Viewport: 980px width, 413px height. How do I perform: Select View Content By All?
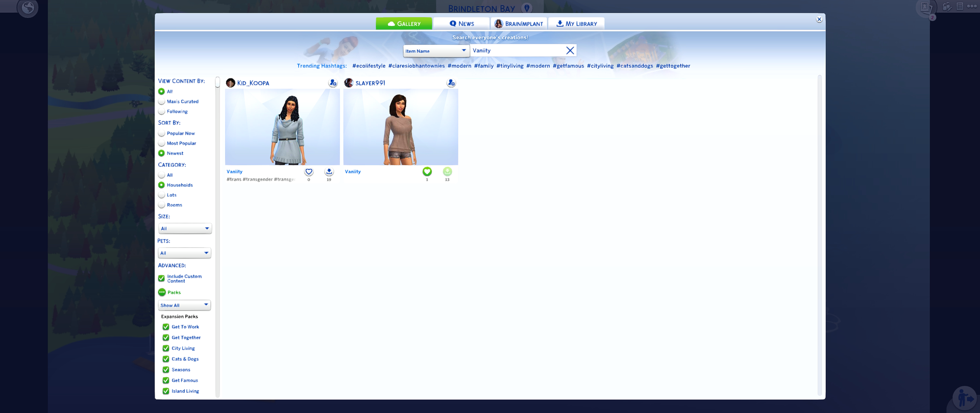click(161, 91)
